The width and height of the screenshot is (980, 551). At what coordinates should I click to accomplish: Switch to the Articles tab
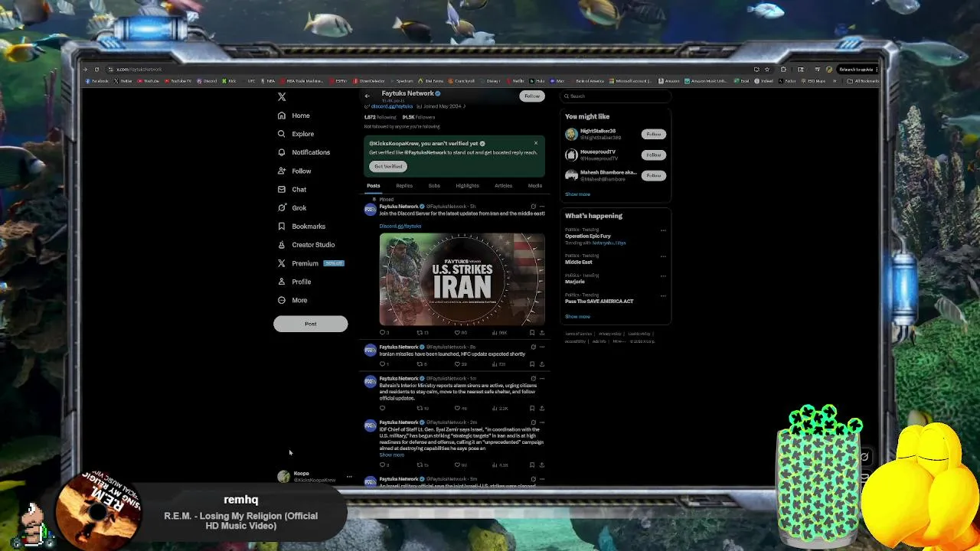coord(503,186)
